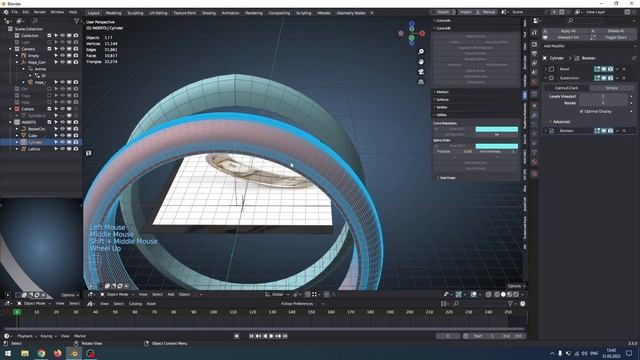Click the Viewport Vis button
Viewport: 640px width, 360px height.
pos(565,38)
